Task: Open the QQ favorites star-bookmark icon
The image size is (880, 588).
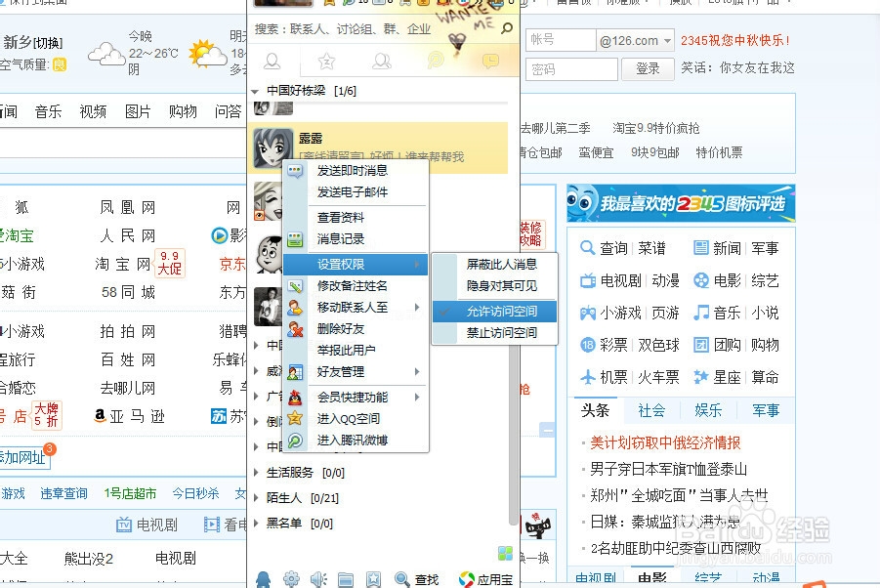Action: [x=373, y=579]
